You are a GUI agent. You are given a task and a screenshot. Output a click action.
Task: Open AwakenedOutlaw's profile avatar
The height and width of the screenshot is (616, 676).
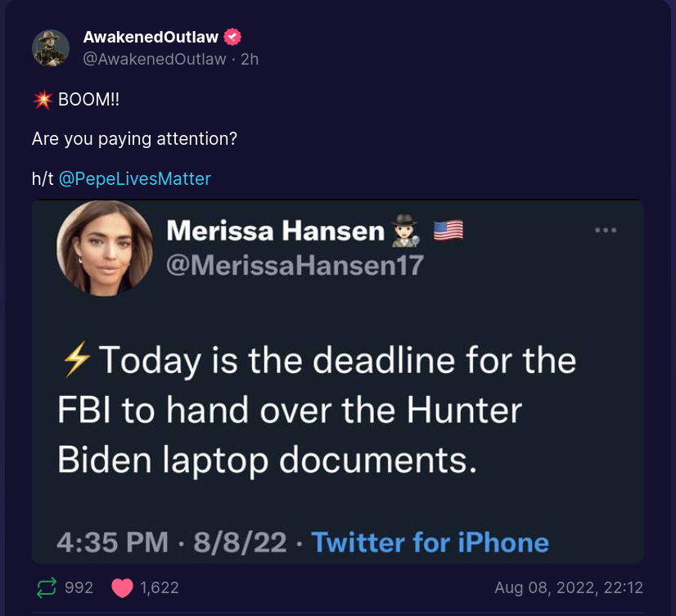coord(51,47)
